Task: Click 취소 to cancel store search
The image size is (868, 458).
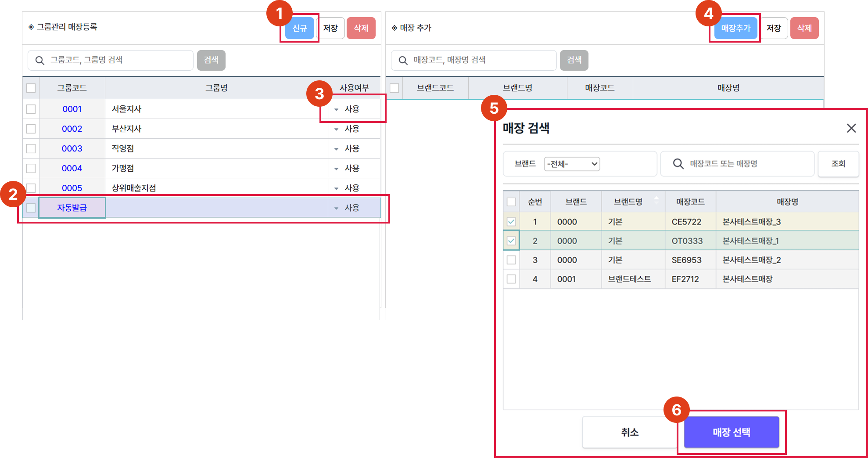Action: [x=629, y=432]
